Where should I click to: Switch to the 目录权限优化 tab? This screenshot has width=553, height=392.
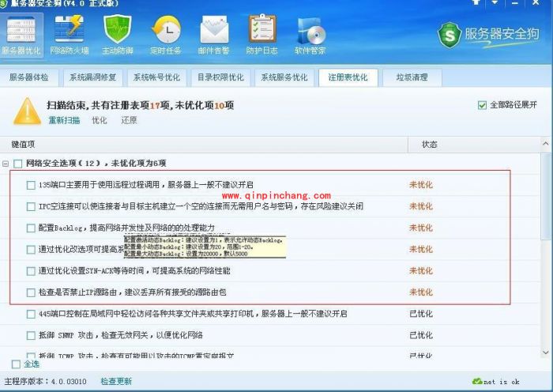220,77
